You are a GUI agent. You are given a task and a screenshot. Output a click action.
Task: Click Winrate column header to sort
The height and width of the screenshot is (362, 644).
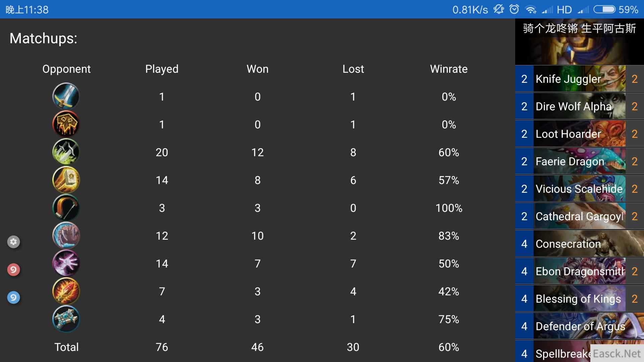click(x=448, y=68)
